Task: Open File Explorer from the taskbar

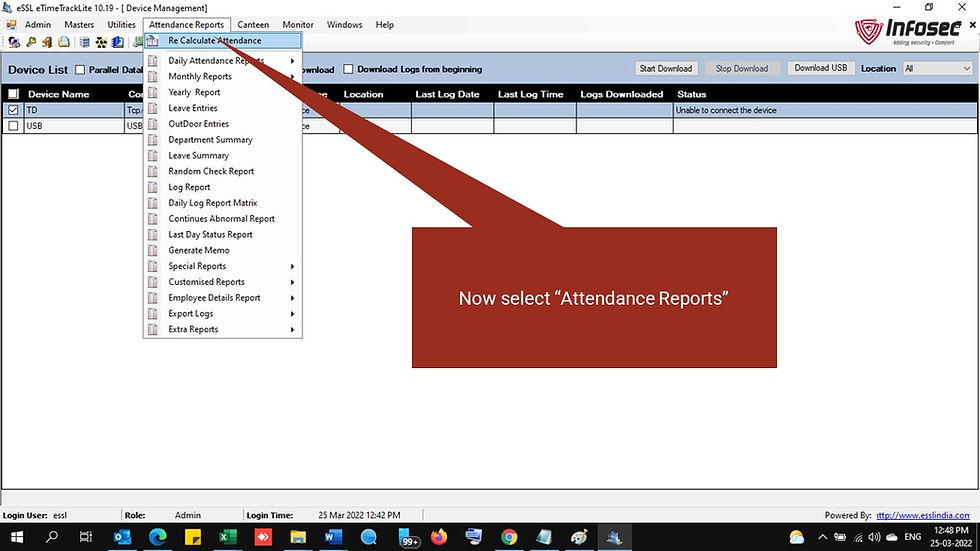Action: [x=298, y=537]
